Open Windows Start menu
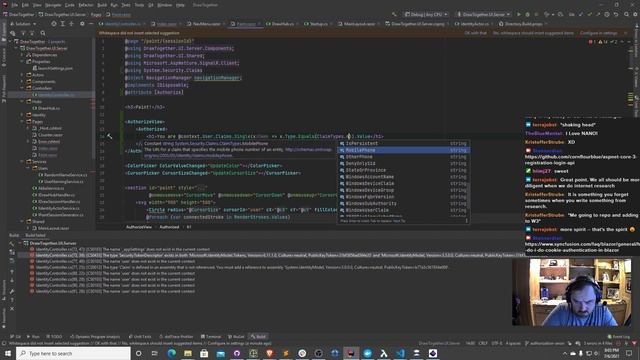Screen dimensions: 640x360 (x=8, y=353)
